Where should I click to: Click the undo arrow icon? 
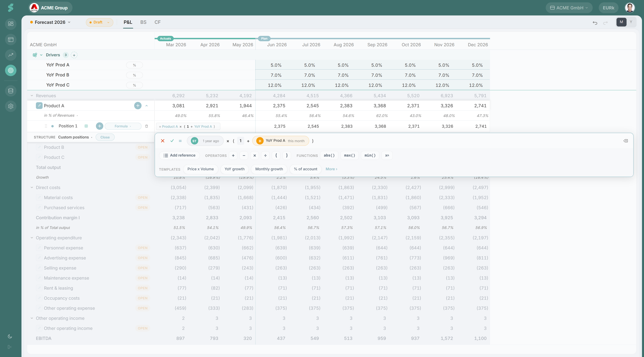click(x=595, y=23)
